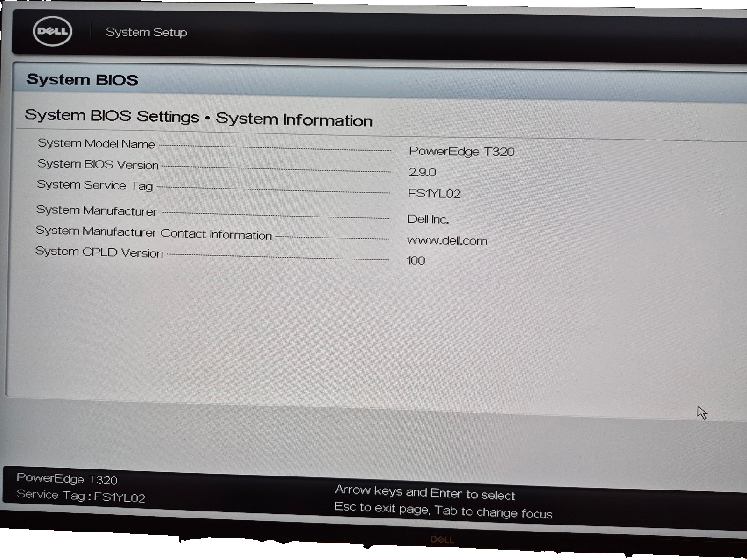Click PowerEdge T320 in bottom status bar
Screen dimensions: 747x560
67,479
